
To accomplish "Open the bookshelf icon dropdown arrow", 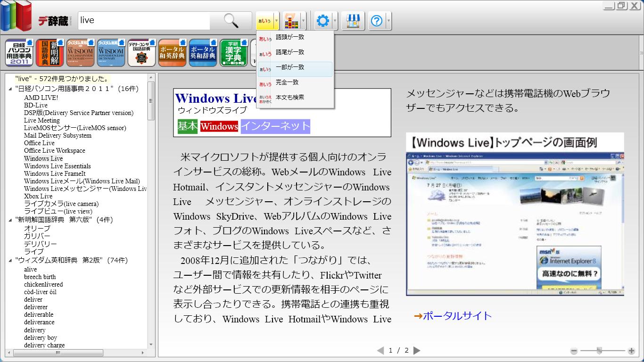I will 303,21.
